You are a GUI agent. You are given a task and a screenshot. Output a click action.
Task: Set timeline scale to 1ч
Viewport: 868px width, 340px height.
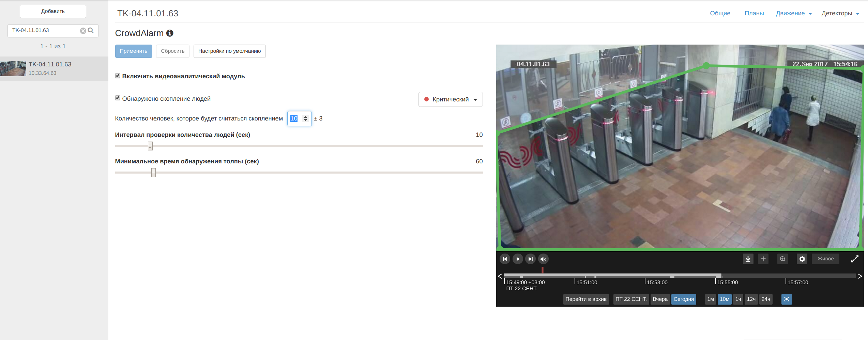click(x=738, y=299)
